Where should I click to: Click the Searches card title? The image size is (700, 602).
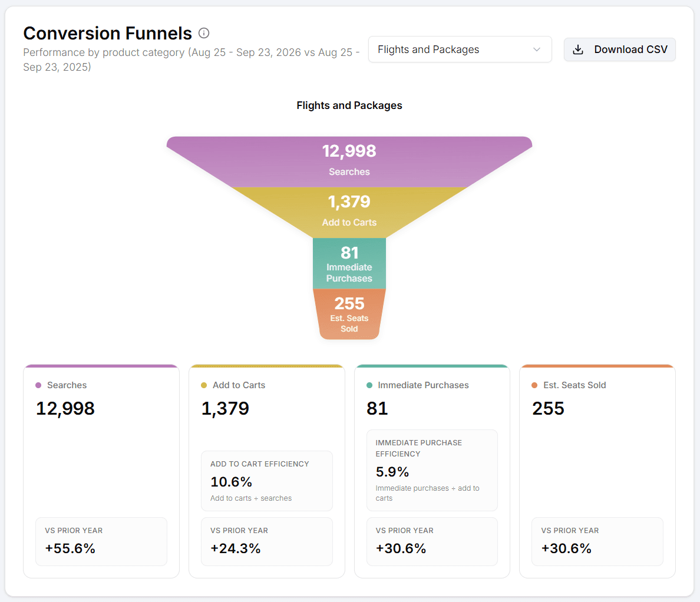tap(67, 385)
